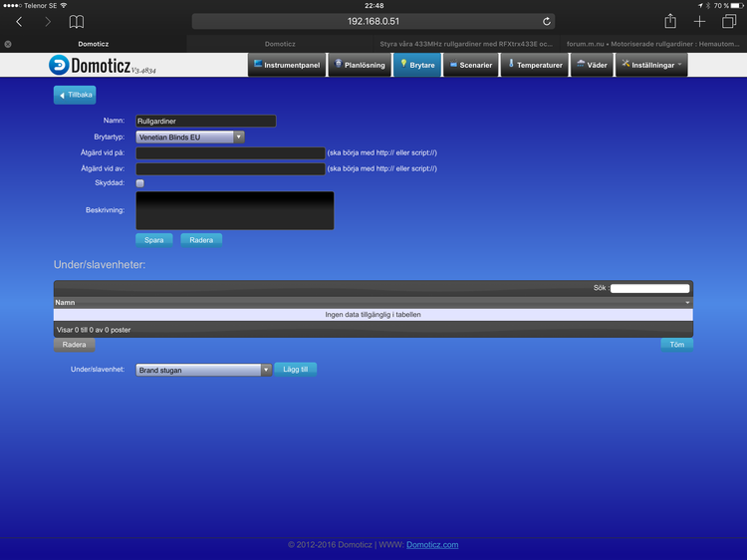The width and height of the screenshot is (747, 560).
Task: Expand the Inställningar menu
Action: pos(651,65)
